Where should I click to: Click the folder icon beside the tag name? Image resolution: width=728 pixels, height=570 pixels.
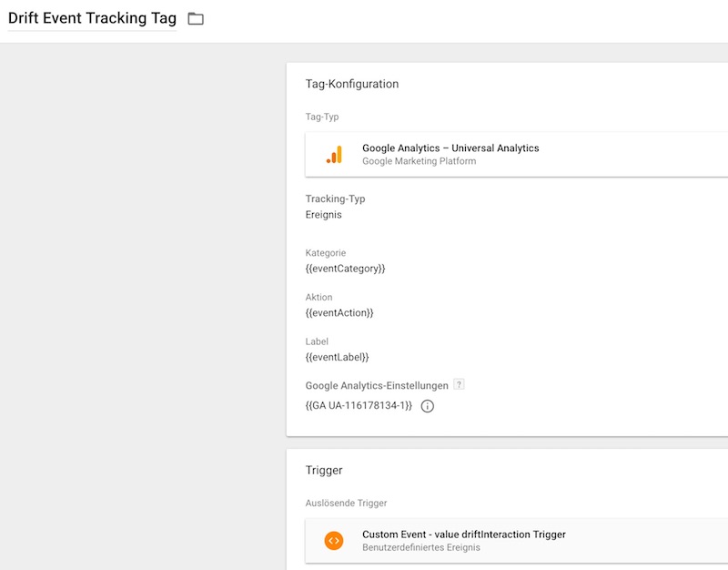tap(196, 19)
